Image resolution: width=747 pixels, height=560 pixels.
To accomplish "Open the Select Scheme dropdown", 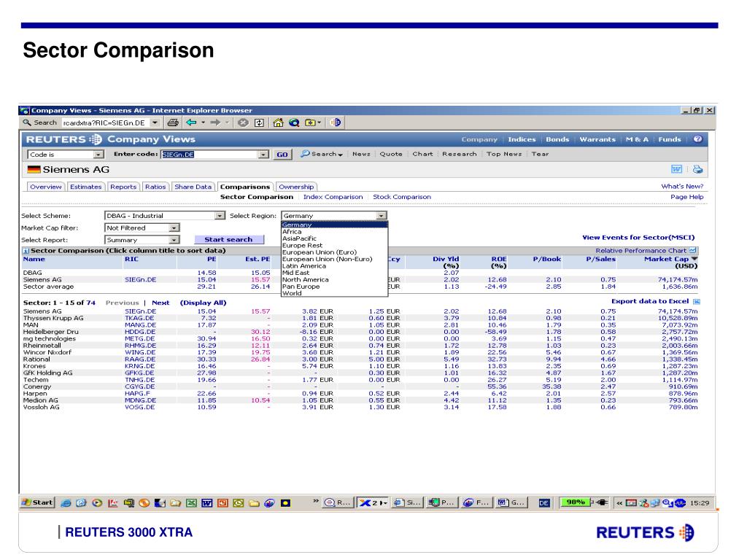I will click(219, 216).
